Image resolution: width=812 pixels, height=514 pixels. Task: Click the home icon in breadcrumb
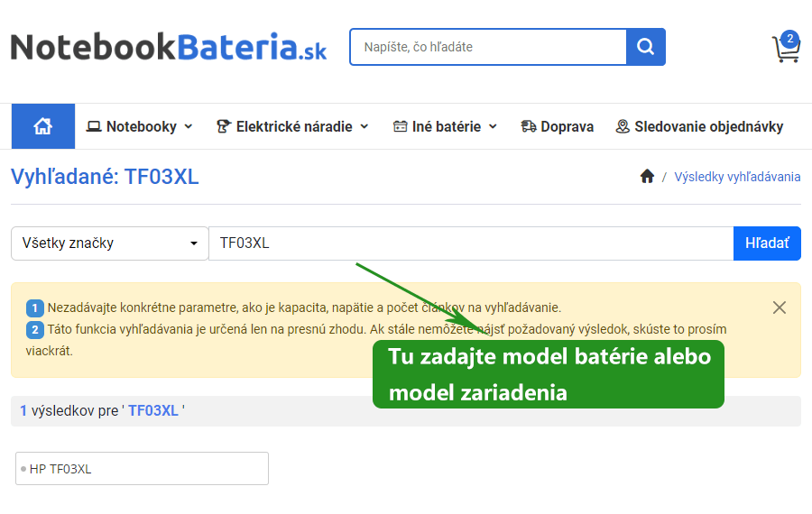pos(647,177)
